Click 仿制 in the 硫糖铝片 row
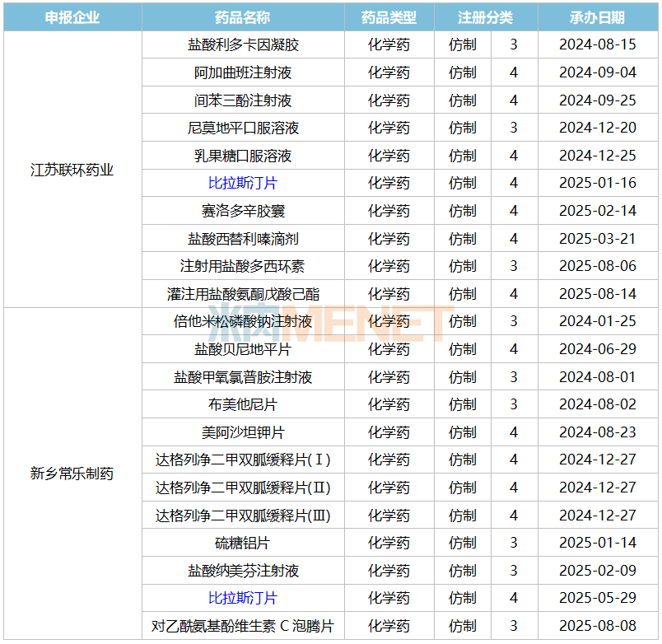This screenshot has width=662, height=644. (x=463, y=543)
